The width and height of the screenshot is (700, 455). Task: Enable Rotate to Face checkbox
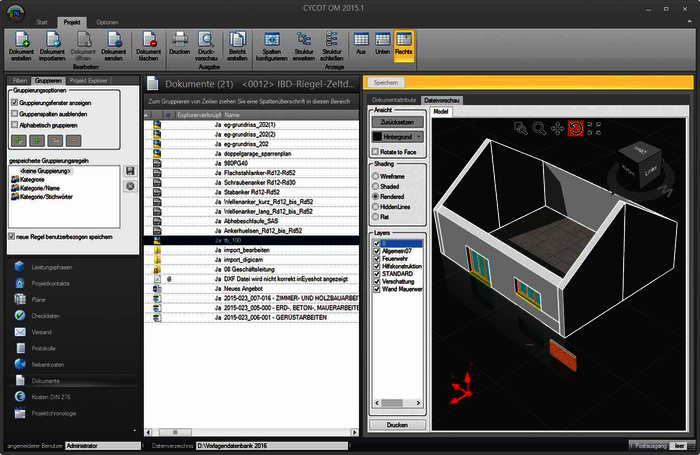tap(375, 152)
